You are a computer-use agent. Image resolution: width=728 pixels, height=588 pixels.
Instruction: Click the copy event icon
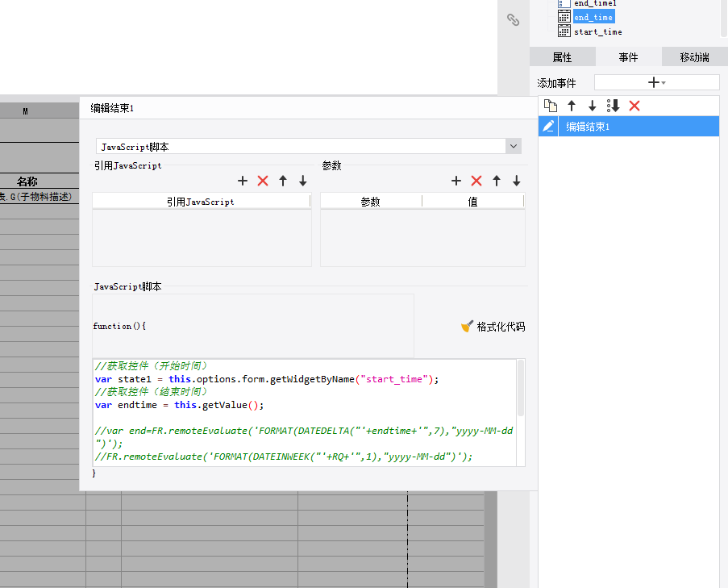pos(551,106)
